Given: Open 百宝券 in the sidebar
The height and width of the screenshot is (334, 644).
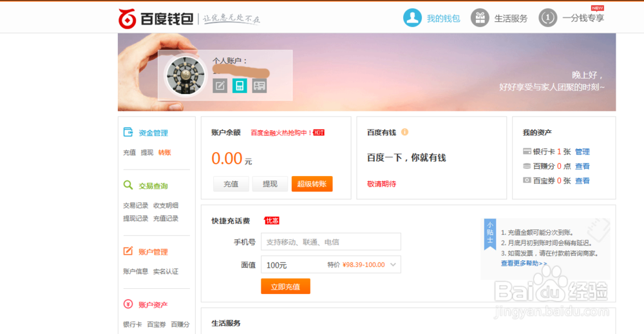Looking at the screenshot, I should 156,324.
